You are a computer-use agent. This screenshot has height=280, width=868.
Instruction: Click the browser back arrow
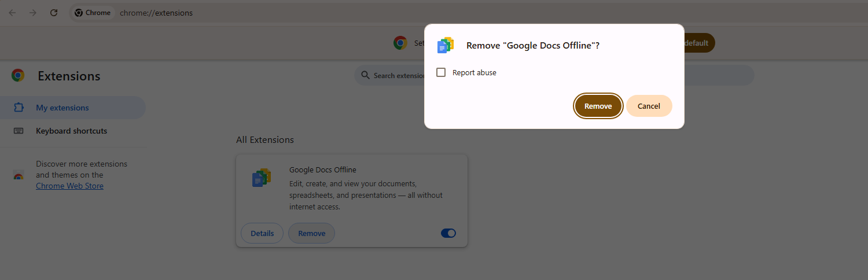12,13
